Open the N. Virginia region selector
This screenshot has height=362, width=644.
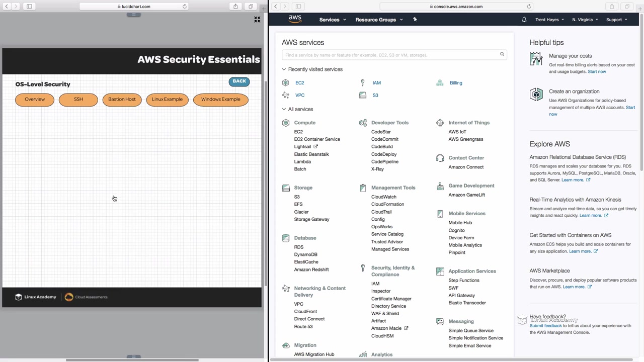[x=585, y=20]
